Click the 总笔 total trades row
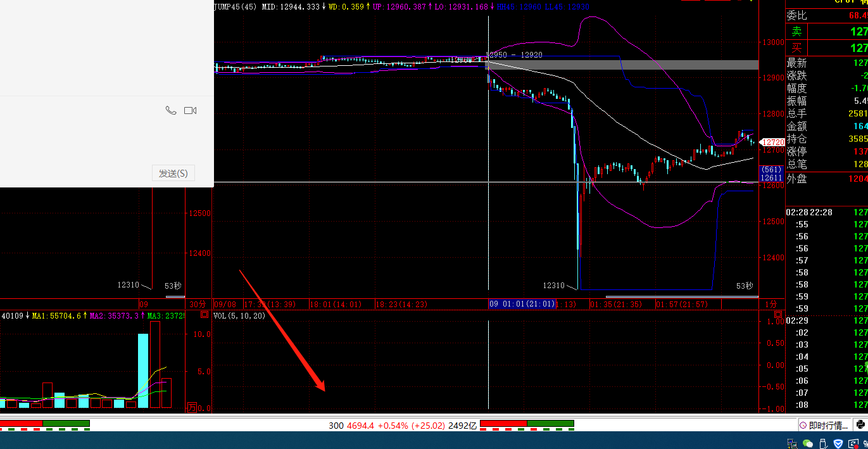The width and height of the screenshot is (868, 449). [827, 164]
